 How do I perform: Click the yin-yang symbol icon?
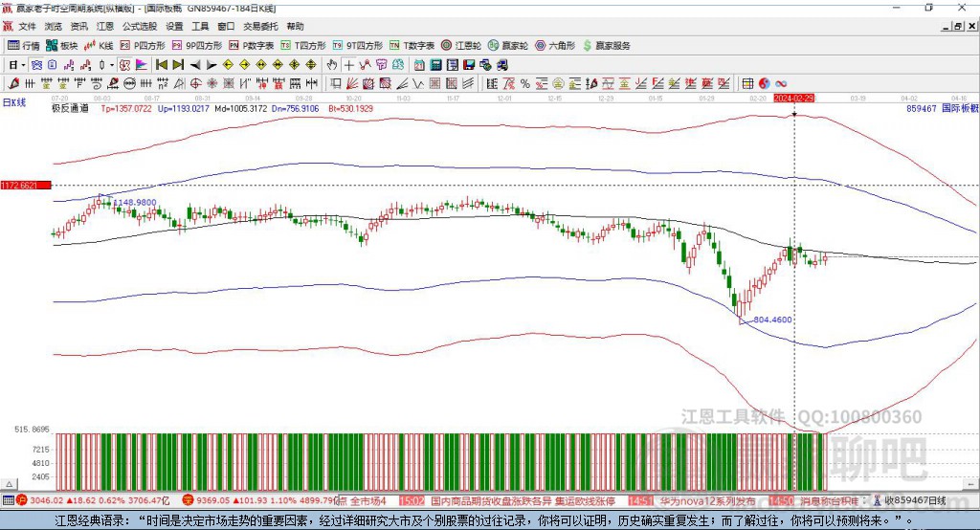point(764,83)
